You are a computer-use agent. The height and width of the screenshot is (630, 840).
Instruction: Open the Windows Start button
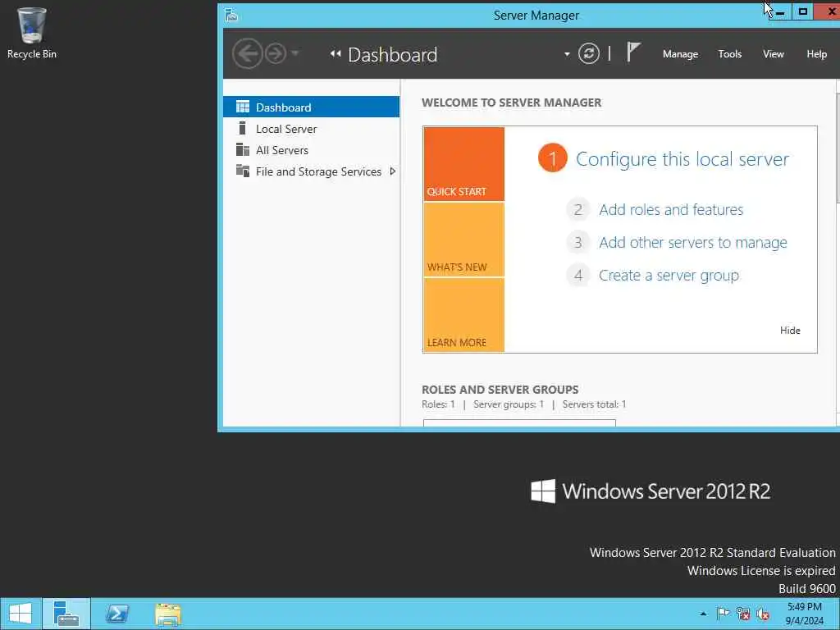click(x=21, y=614)
